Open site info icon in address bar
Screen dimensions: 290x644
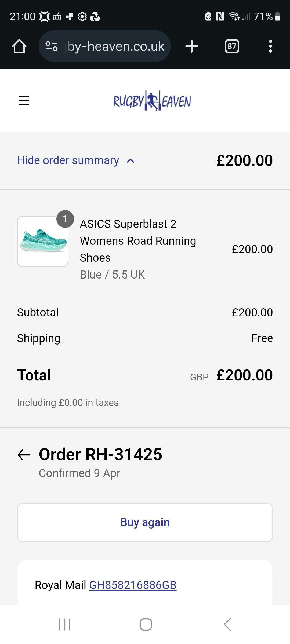(52, 46)
